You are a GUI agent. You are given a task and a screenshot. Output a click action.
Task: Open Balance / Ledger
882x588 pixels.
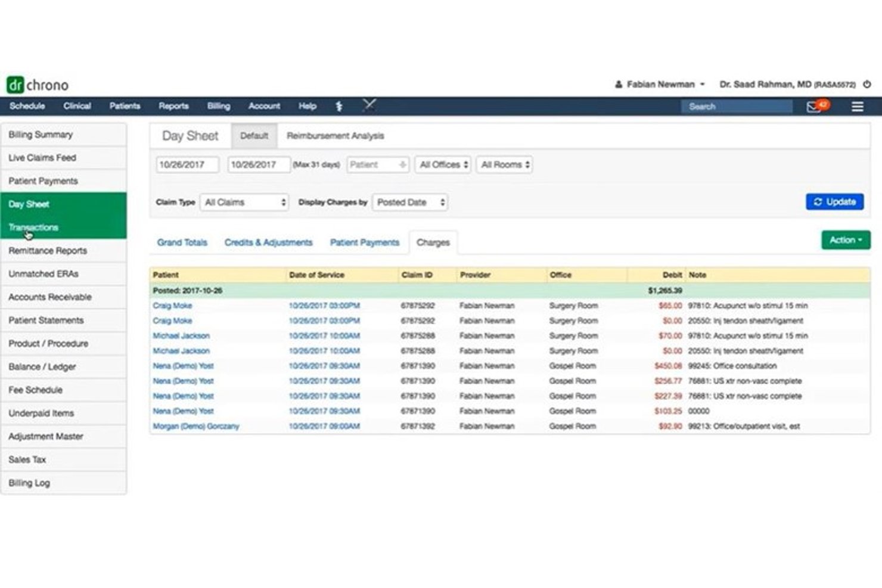point(64,367)
